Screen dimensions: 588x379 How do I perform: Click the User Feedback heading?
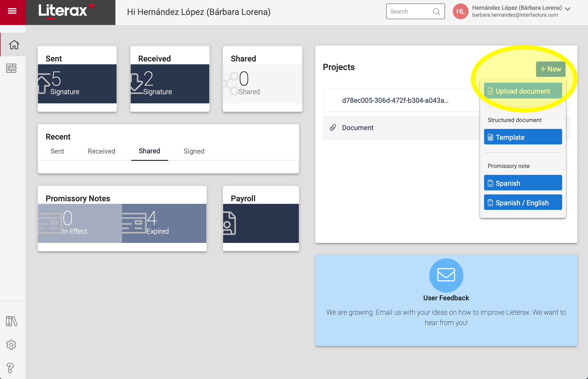click(x=446, y=298)
